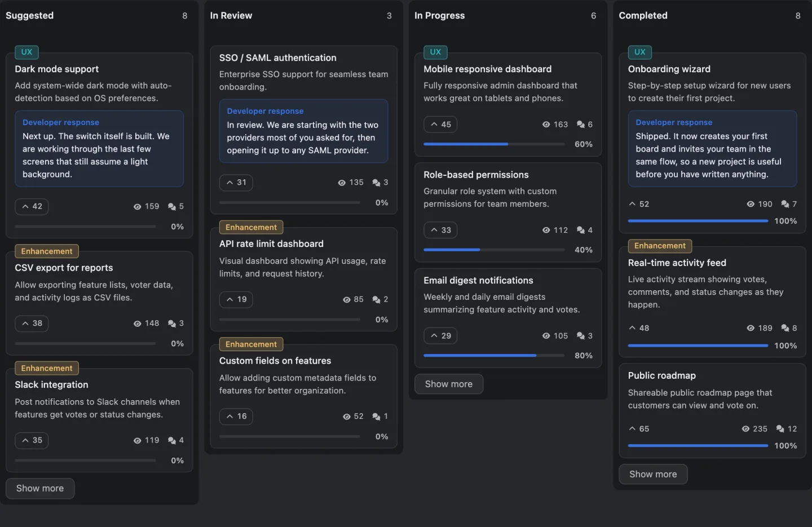Click Enhancement tag on Custom fields card
The height and width of the screenshot is (527, 812).
[251, 344]
